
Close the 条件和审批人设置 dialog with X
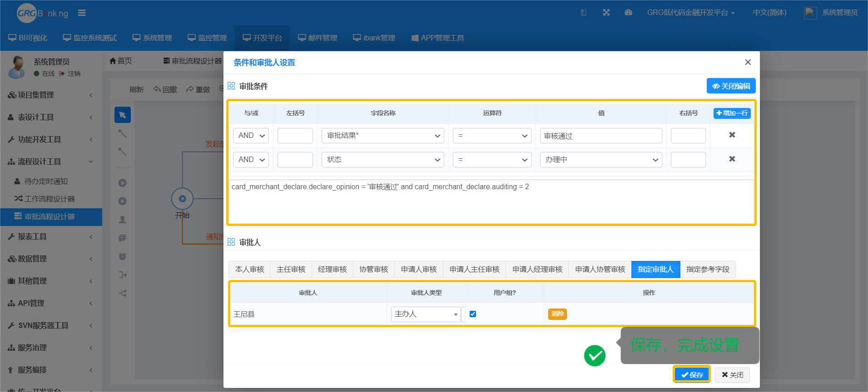coord(748,62)
